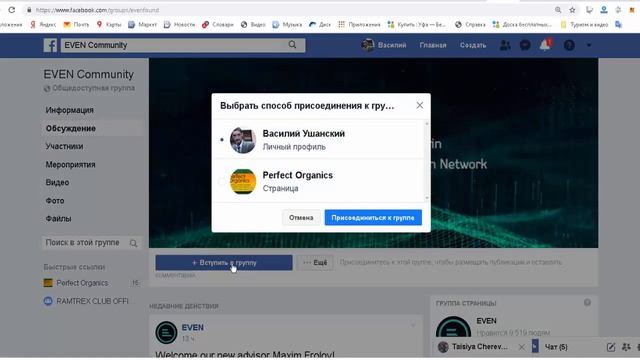This screenshot has width=640, height=360.
Task: Open the Участники group section
Action: point(64,146)
